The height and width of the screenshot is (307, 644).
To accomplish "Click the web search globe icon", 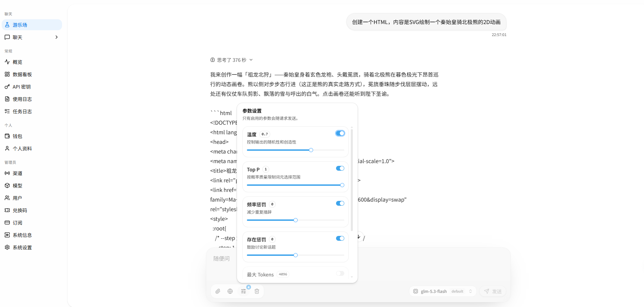I will [230, 291].
